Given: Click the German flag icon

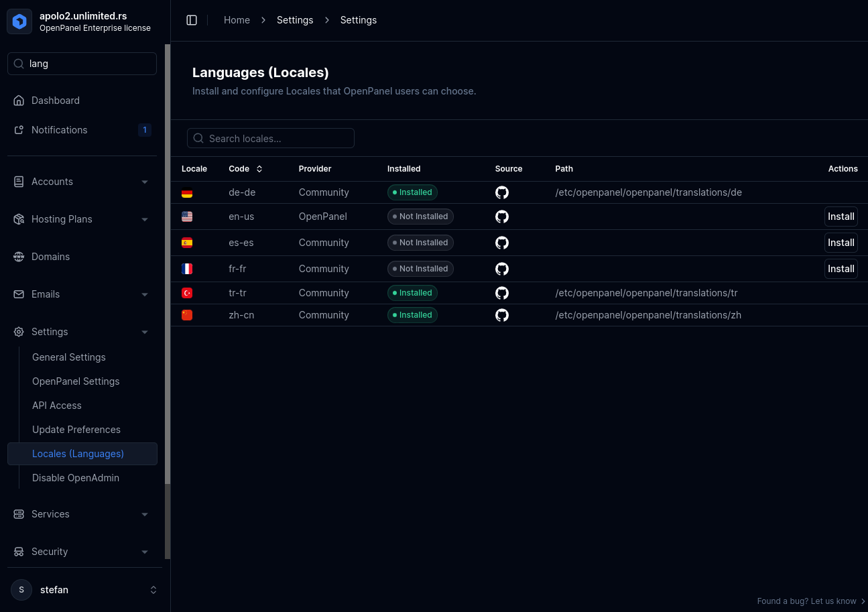Looking at the screenshot, I should point(187,192).
